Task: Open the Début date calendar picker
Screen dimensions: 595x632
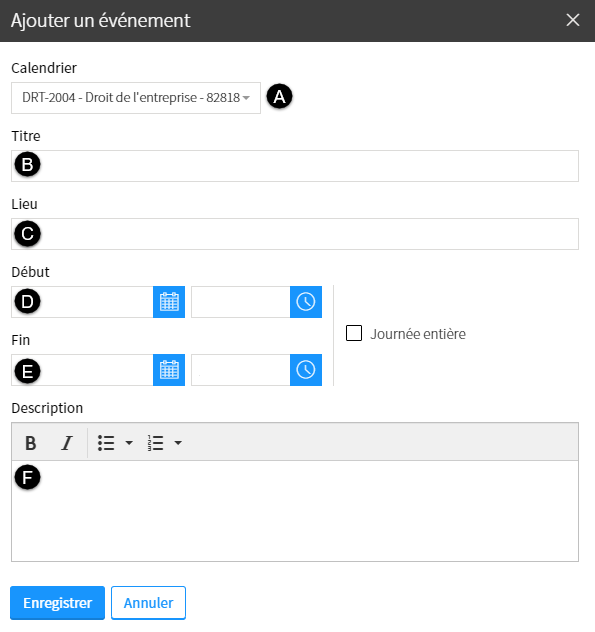Action: point(169,302)
